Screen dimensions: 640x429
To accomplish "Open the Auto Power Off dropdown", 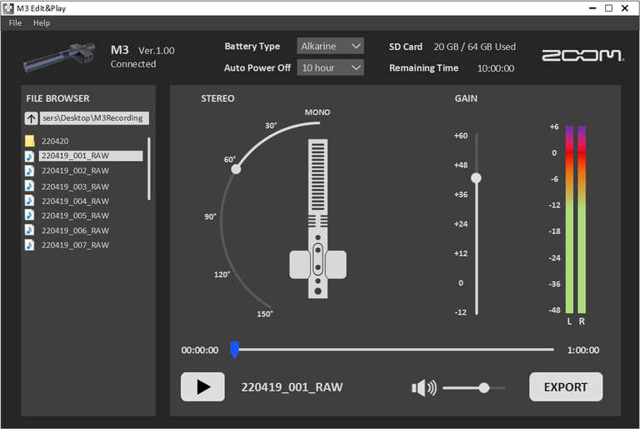I will [x=330, y=68].
